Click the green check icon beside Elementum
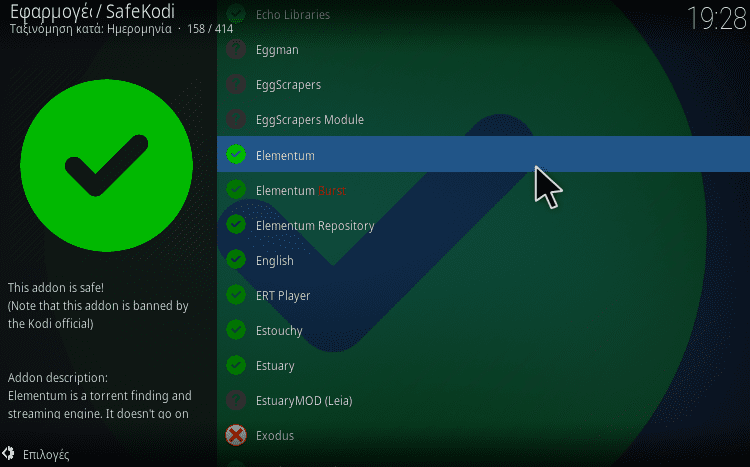Screen dimensions: 750x467 click(x=236, y=155)
